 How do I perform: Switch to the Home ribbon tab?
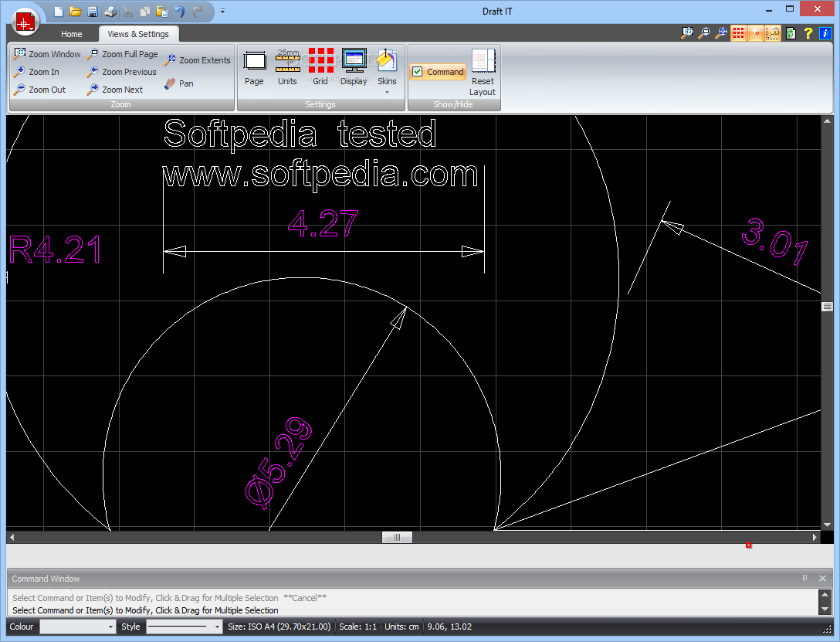tap(71, 34)
